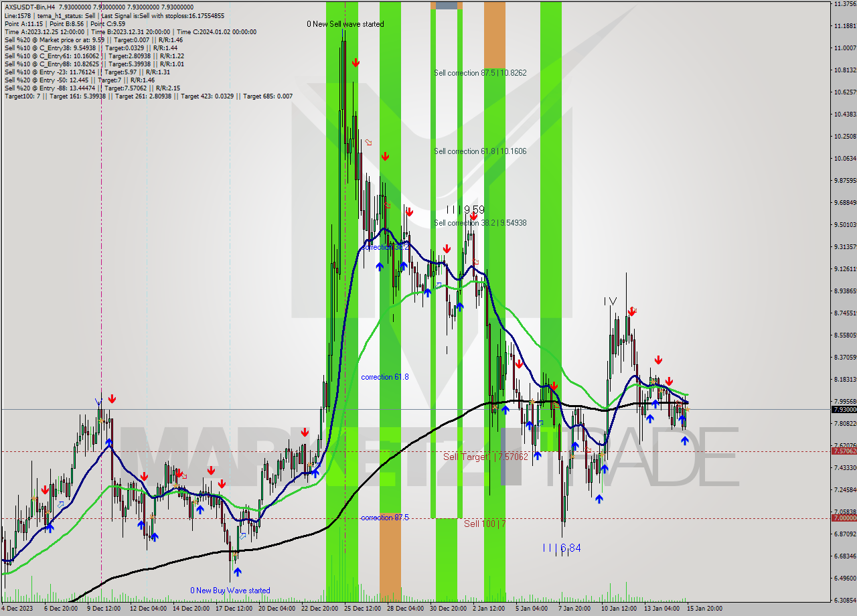
Task: Click the Target100: 7 targets summary line
Action: (x=149, y=96)
